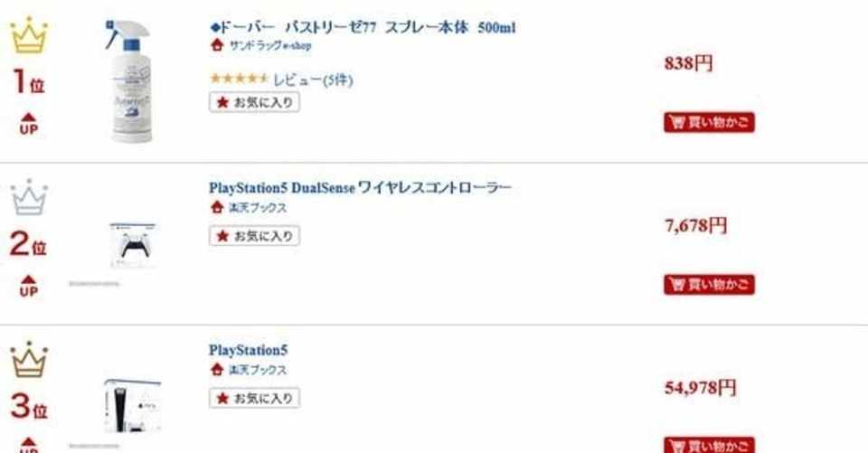Click the red UP arrow under rank 2
The height and width of the screenshot is (453, 868).
click(x=28, y=285)
